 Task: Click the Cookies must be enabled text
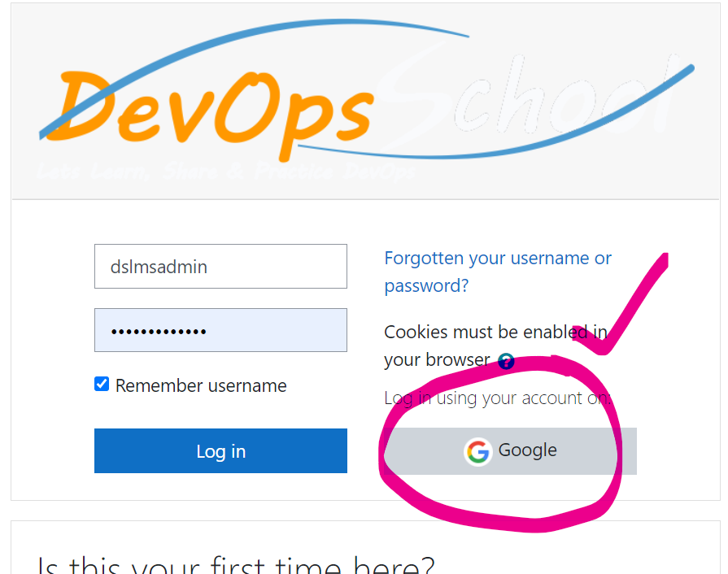(x=496, y=346)
